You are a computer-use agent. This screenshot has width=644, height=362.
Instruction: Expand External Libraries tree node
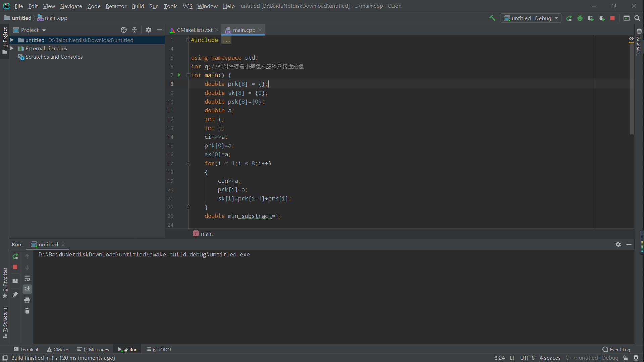[x=12, y=48]
